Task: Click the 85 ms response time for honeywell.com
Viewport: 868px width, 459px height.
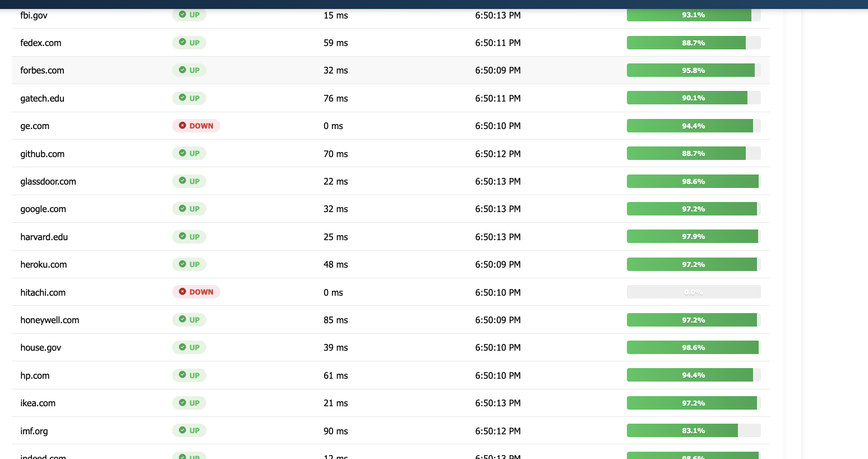Action: (x=335, y=320)
